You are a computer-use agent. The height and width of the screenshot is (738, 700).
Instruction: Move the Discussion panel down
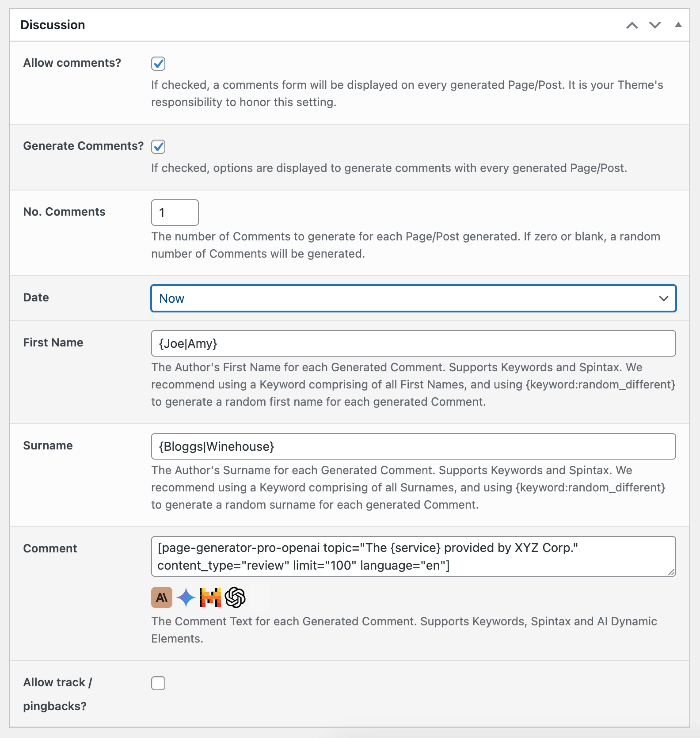point(654,25)
